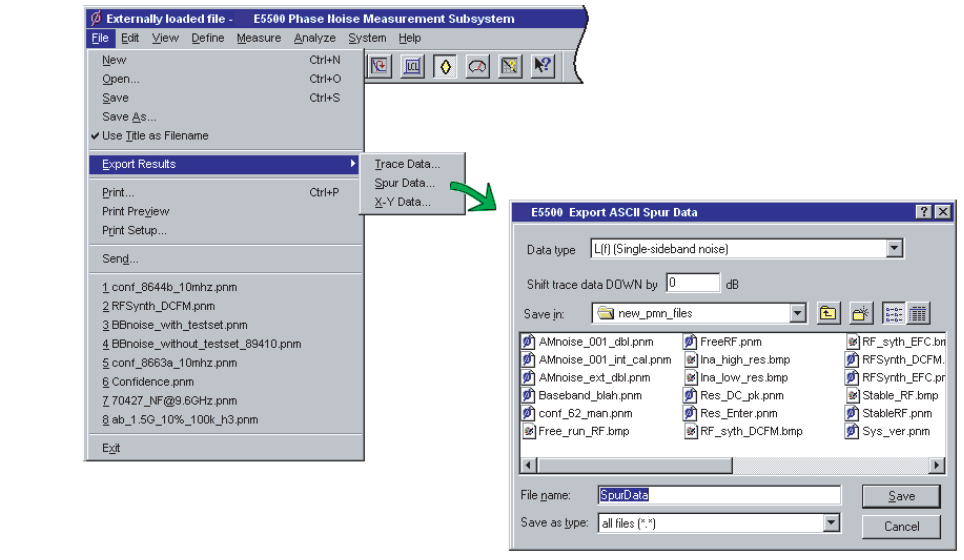This screenshot has width=964, height=560.
Task: Choose Print Setup... menu entry
Action: tap(224, 231)
